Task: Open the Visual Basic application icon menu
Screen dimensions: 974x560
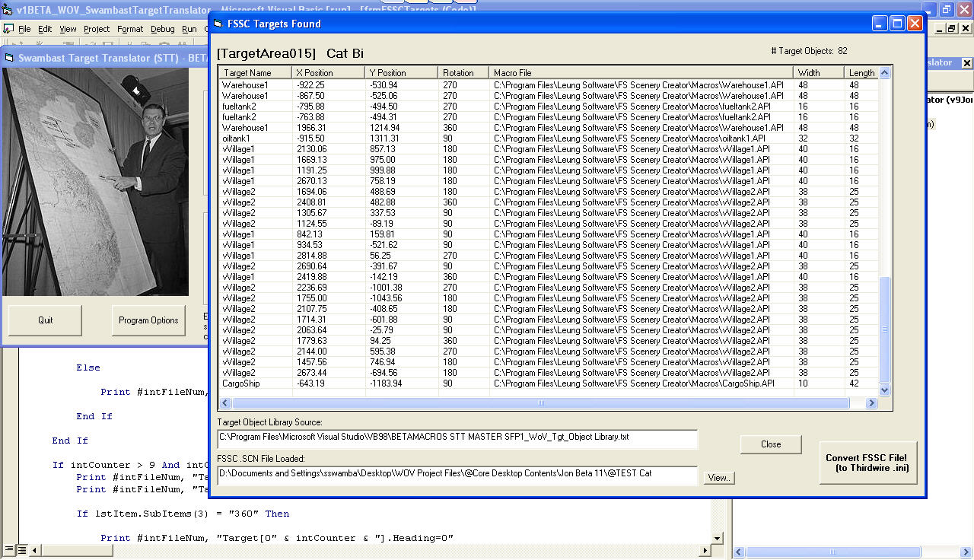Action: [8, 9]
